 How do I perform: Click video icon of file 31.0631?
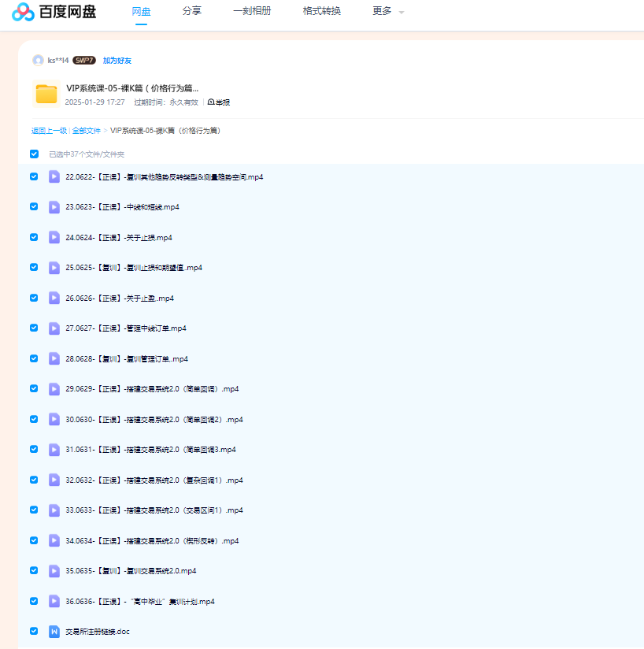54,450
